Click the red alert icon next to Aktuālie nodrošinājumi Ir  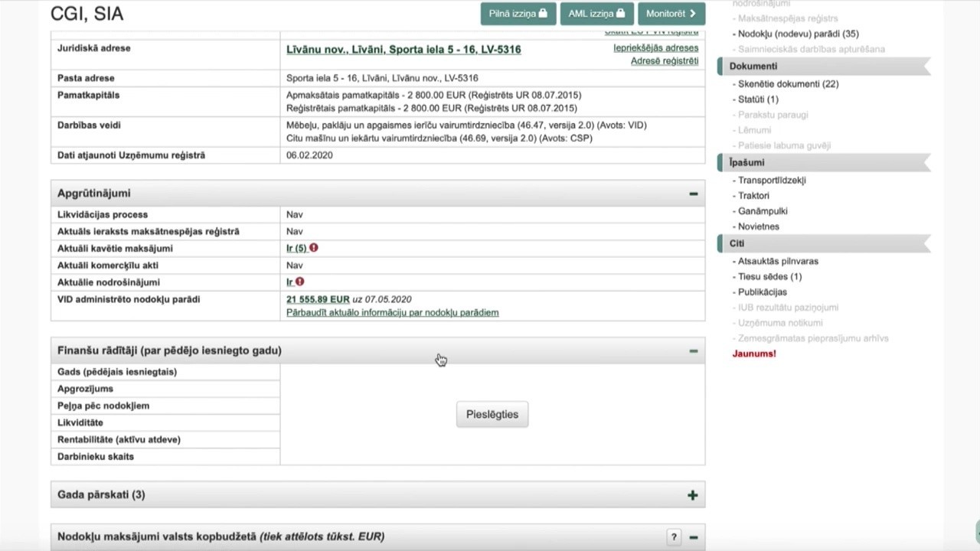pos(299,282)
